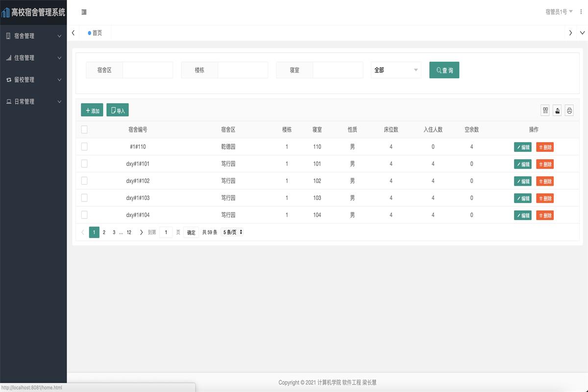The width and height of the screenshot is (588, 392).
Task: Open the 全部 filter dropdown
Action: pyautogui.click(x=395, y=70)
